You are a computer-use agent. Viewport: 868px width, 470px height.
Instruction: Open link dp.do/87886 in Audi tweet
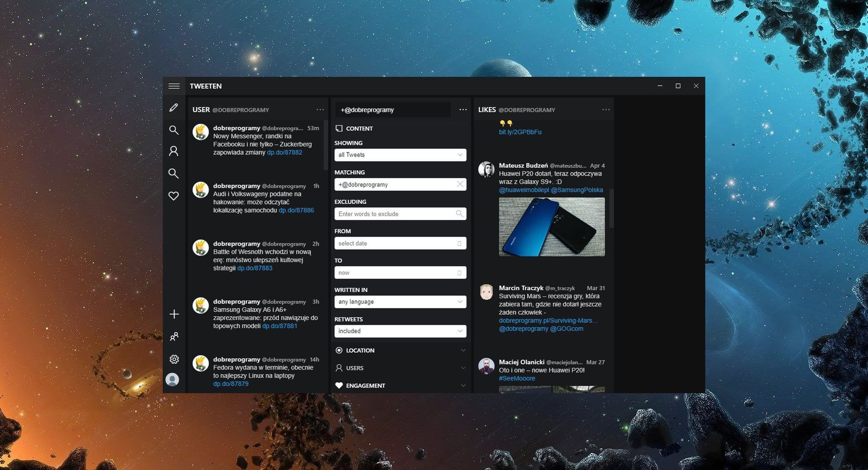click(x=296, y=210)
